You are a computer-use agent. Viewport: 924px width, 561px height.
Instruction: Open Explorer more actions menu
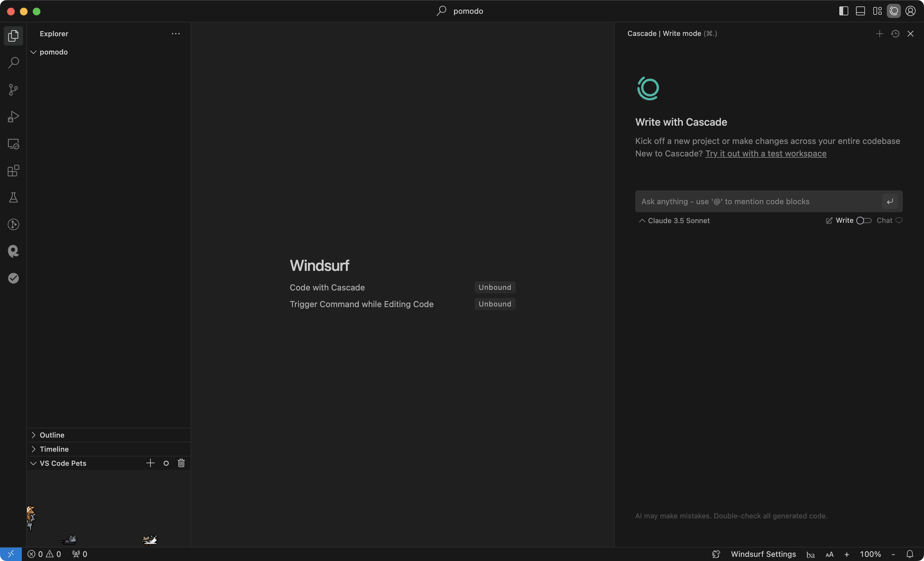tap(175, 34)
